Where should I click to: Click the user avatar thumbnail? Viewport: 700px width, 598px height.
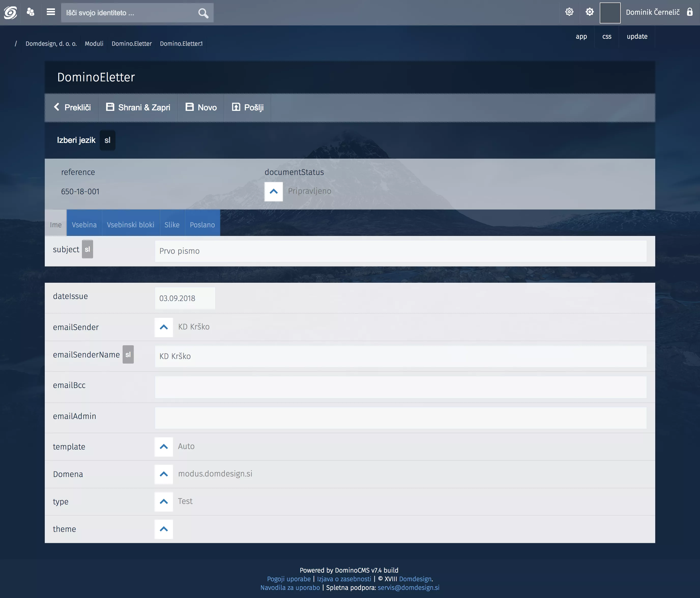click(610, 12)
